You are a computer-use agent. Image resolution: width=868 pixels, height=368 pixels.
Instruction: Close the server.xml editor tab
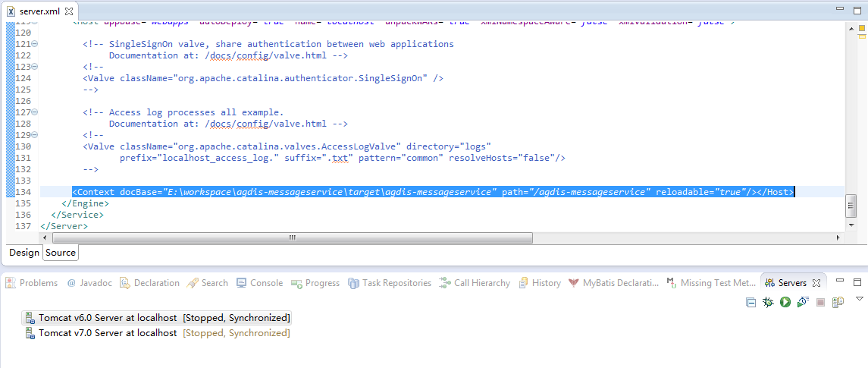[x=70, y=12]
